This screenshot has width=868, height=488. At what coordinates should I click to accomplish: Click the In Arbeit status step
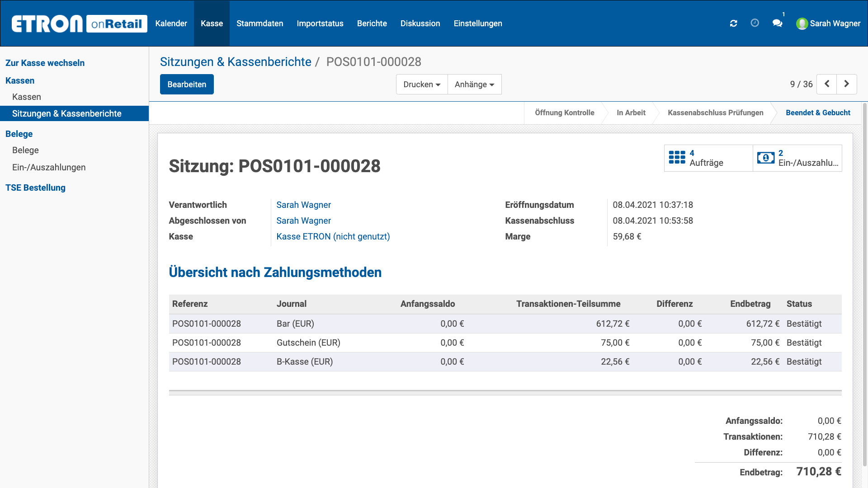631,113
